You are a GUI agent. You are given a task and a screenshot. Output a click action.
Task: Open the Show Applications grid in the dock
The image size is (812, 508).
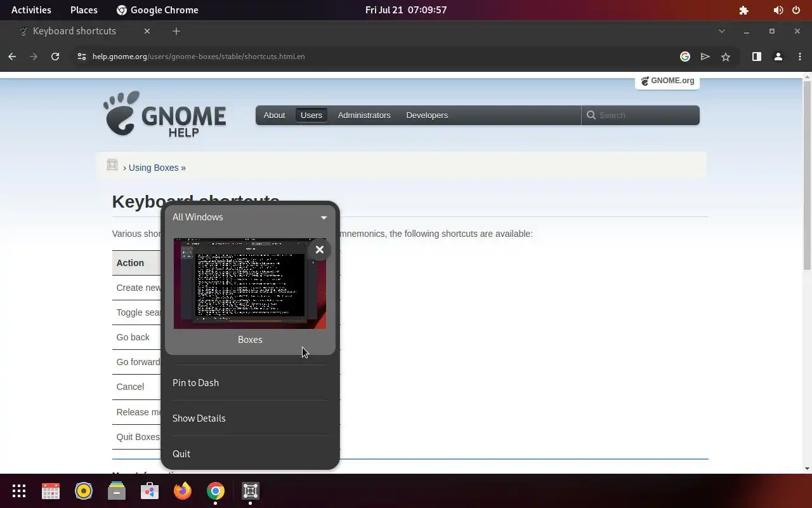click(x=19, y=491)
